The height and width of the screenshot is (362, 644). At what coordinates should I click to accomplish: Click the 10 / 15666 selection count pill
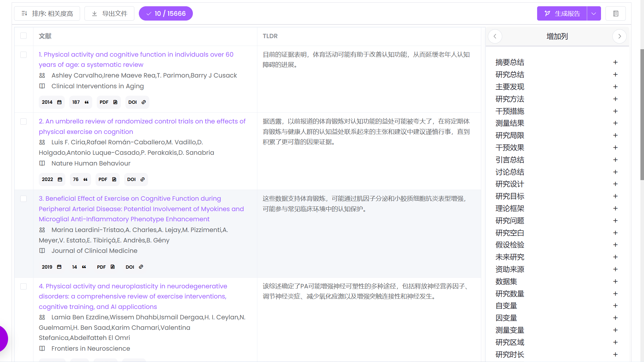(x=166, y=13)
